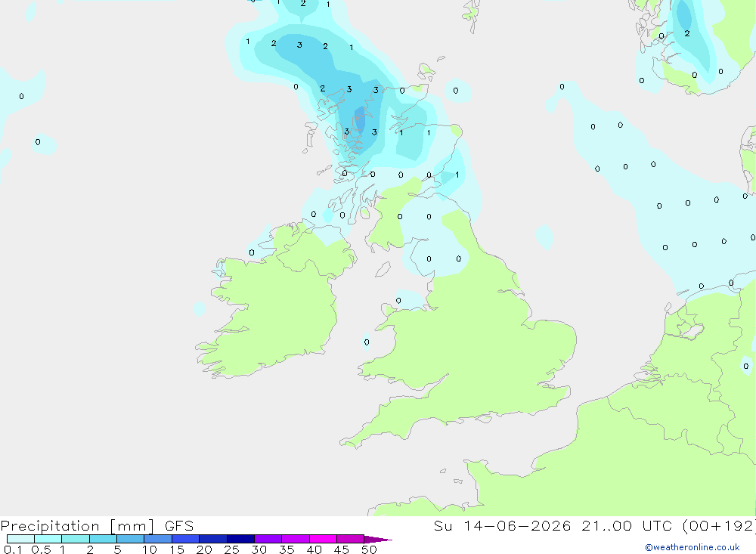Click the '45' legend scale label
The width and height of the screenshot is (756, 554).
coord(342,549)
